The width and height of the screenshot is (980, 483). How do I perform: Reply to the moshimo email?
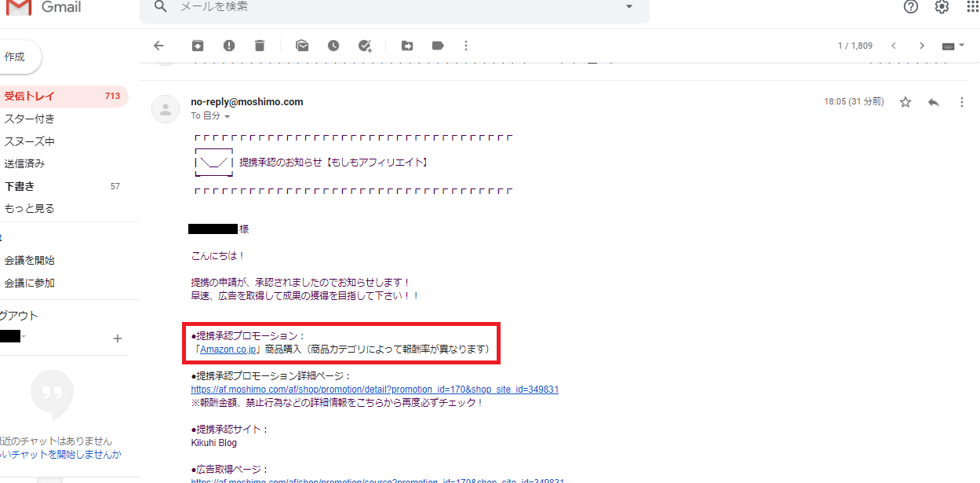(934, 102)
